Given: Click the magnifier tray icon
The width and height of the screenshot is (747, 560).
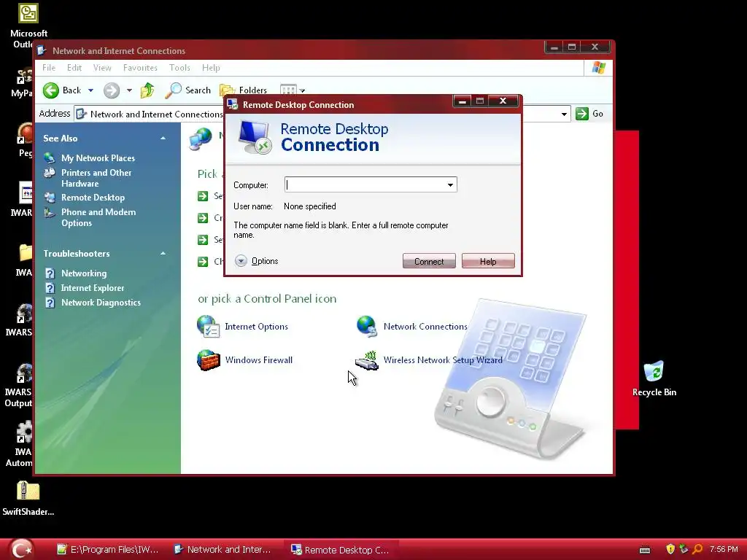Looking at the screenshot, I should tap(697, 549).
